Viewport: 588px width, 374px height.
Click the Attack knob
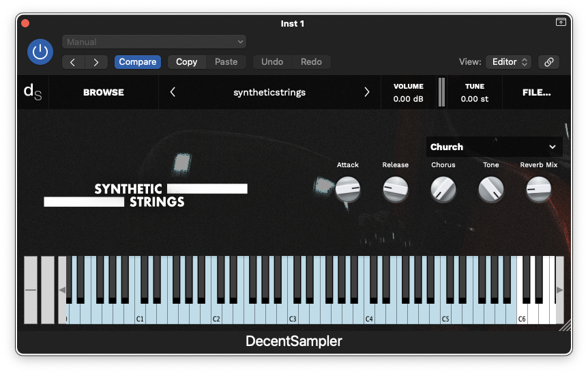point(348,189)
